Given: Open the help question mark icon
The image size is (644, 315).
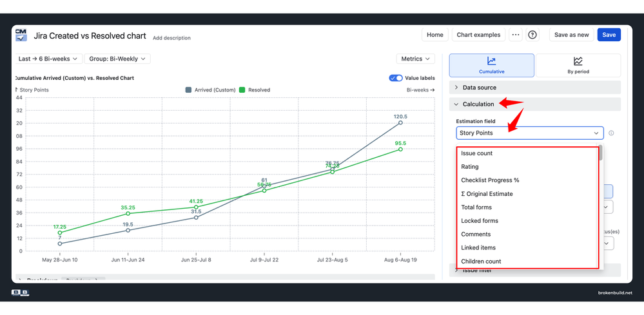Looking at the screenshot, I should 532,35.
